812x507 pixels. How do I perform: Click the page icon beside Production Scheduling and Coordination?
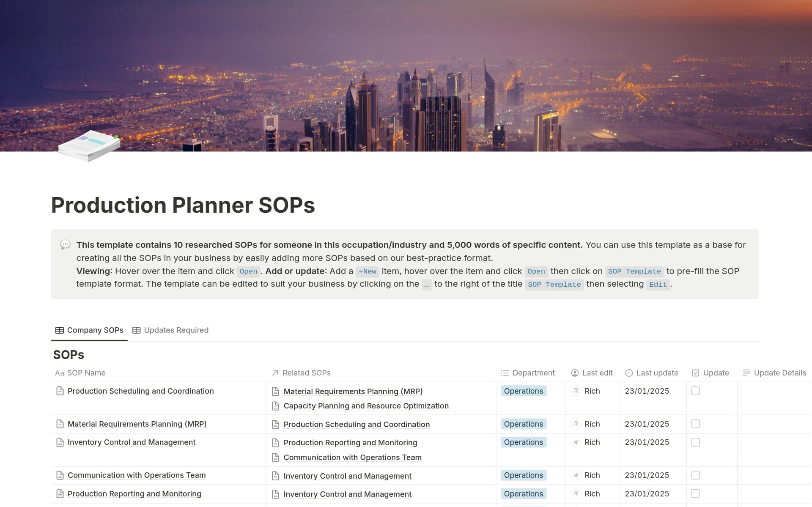click(60, 391)
